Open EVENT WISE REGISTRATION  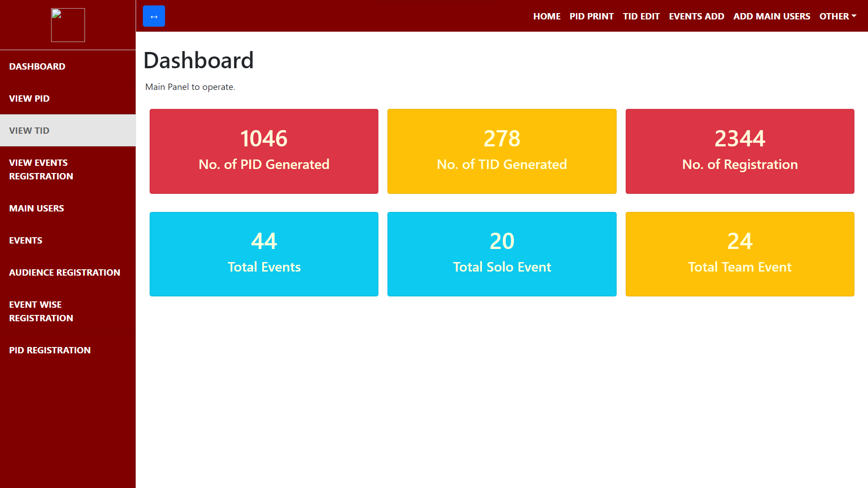coord(41,311)
